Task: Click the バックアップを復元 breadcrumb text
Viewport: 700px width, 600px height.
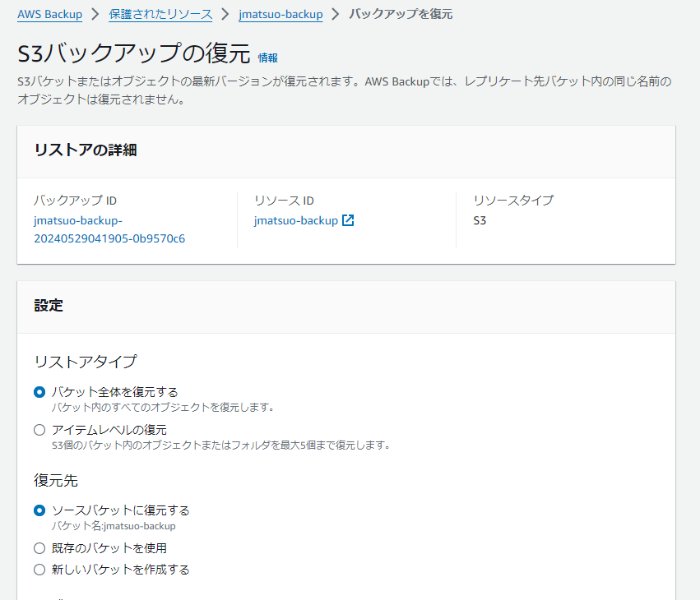Action: point(401,14)
